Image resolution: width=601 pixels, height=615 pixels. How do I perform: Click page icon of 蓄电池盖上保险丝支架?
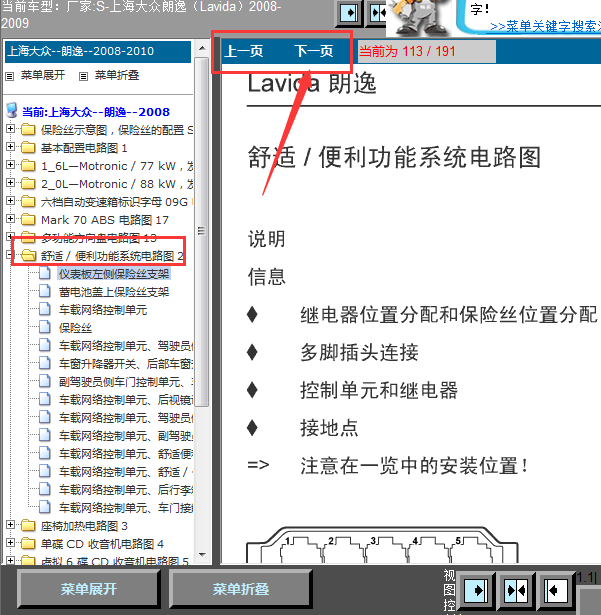coord(45,291)
